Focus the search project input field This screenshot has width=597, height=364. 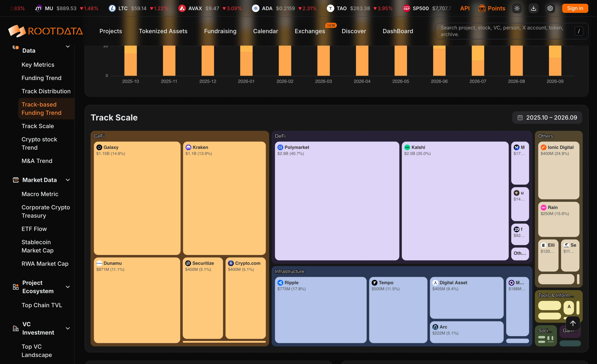click(x=512, y=31)
